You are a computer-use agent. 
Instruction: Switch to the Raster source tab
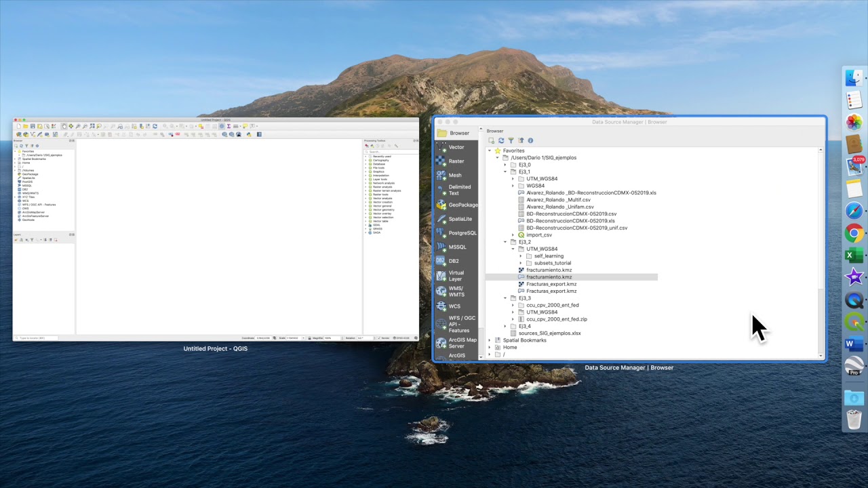[456, 161]
